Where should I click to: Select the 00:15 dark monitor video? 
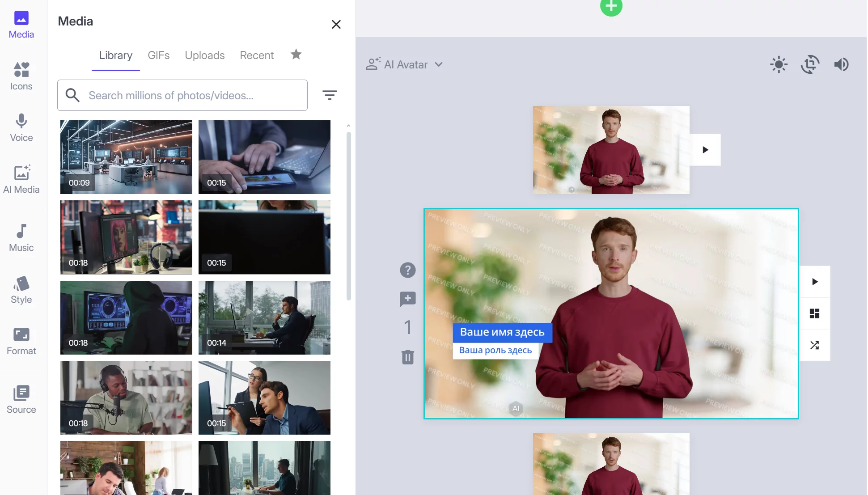coord(264,237)
